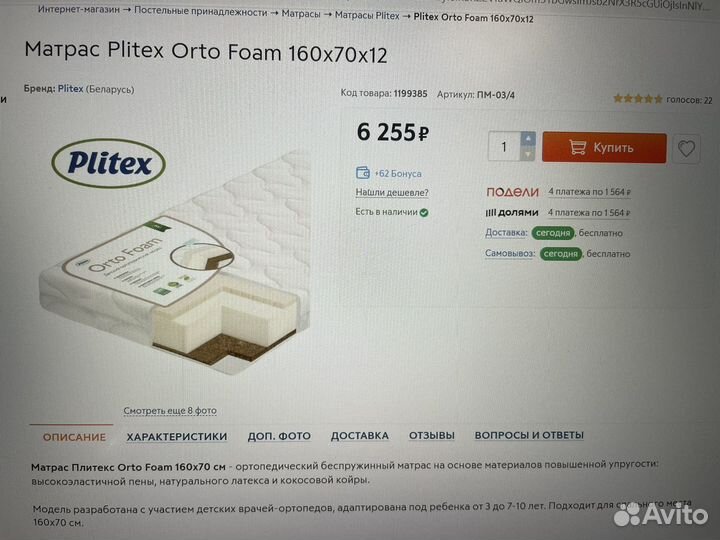Decrease quantity with the down arrow
The image size is (720, 540).
tap(528, 154)
